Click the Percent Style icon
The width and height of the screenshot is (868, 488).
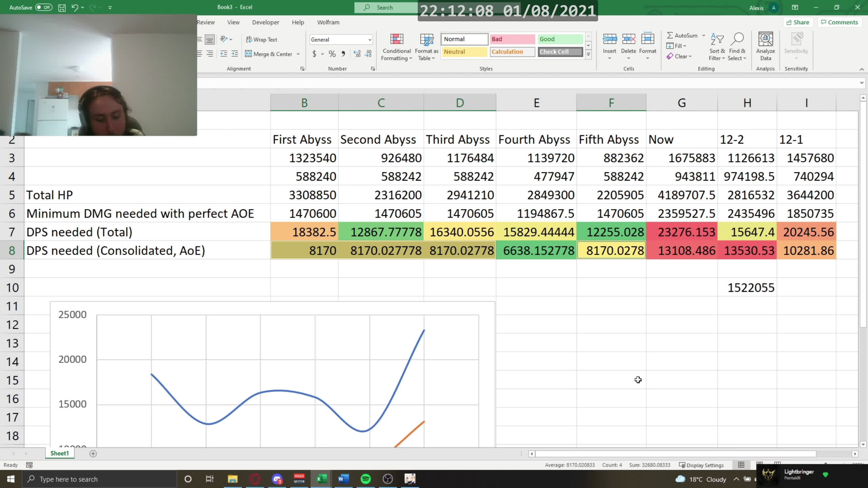coord(332,54)
